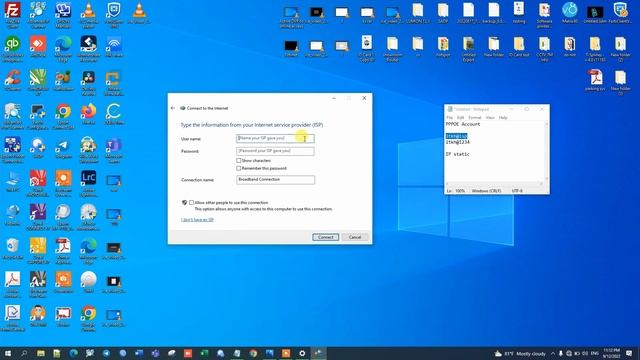The image size is (640, 360).
Task: Click the PPPOE Account line in Notepad
Action: click(x=463, y=124)
